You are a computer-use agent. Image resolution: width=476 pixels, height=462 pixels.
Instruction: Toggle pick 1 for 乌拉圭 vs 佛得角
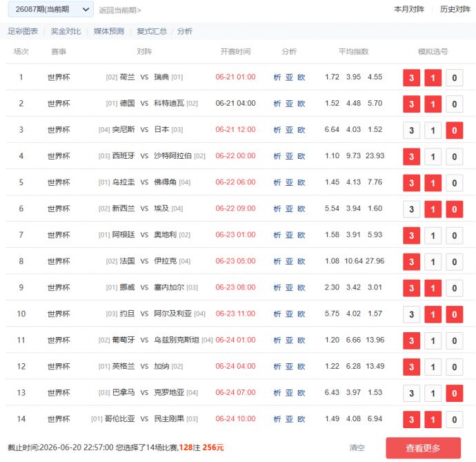pyautogui.click(x=433, y=183)
